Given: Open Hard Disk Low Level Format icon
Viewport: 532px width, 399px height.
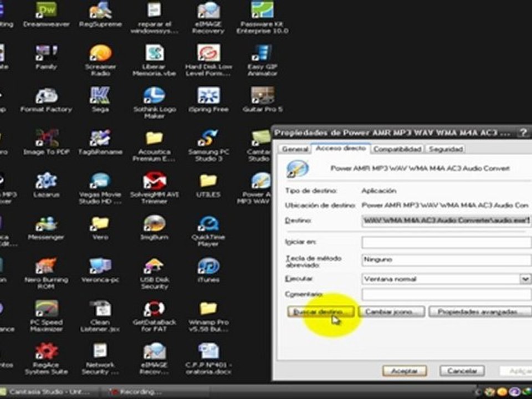Looking at the screenshot, I should (208, 60).
